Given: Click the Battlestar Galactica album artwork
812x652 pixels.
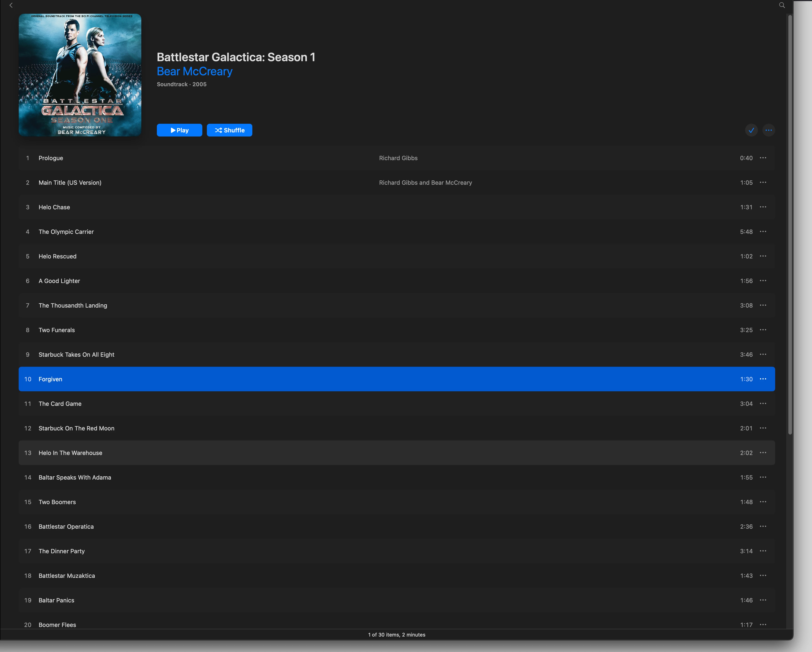Looking at the screenshot, I should (80, 75).
